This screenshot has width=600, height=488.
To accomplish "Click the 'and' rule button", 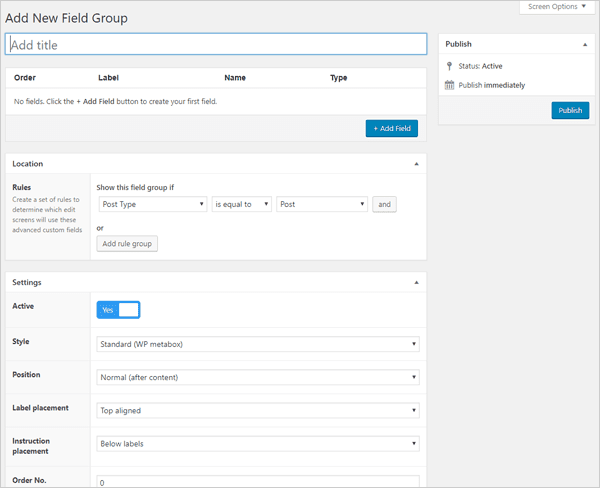I will 384,204.
